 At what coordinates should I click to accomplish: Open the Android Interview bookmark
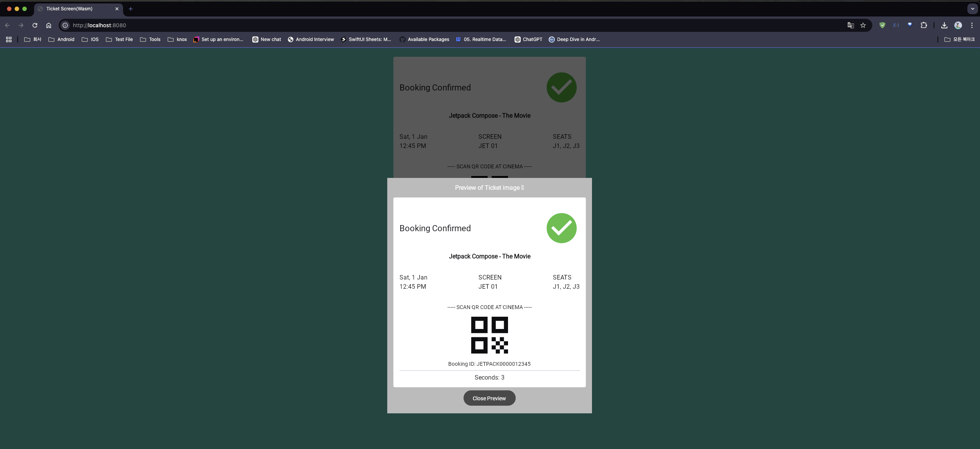click(311, 39)
